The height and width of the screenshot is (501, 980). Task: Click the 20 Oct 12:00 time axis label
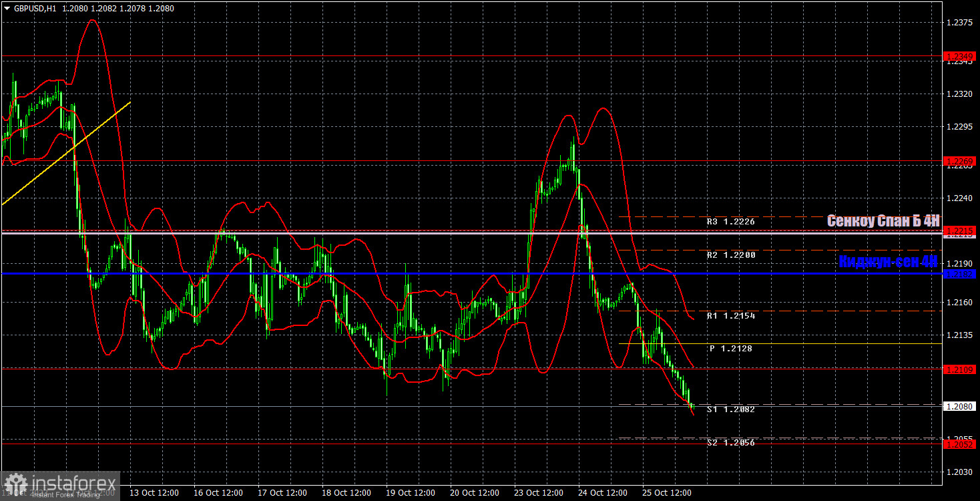[x=475, y=493]
